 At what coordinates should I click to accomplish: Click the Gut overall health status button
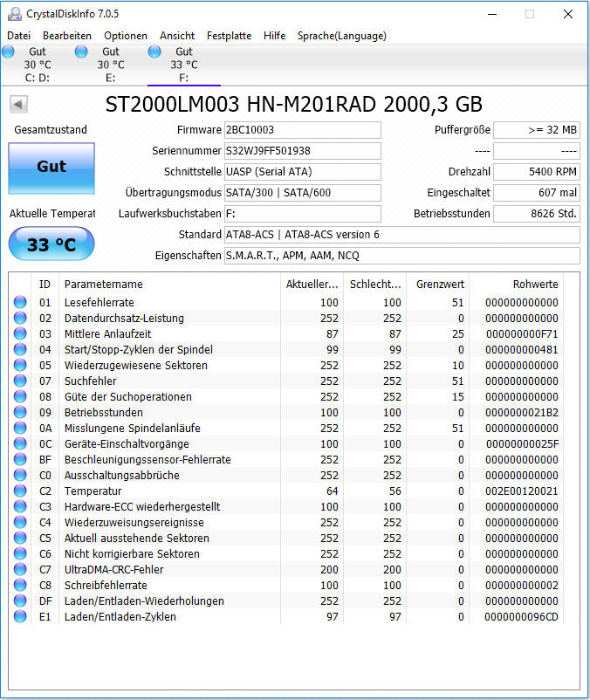point(51,168)
